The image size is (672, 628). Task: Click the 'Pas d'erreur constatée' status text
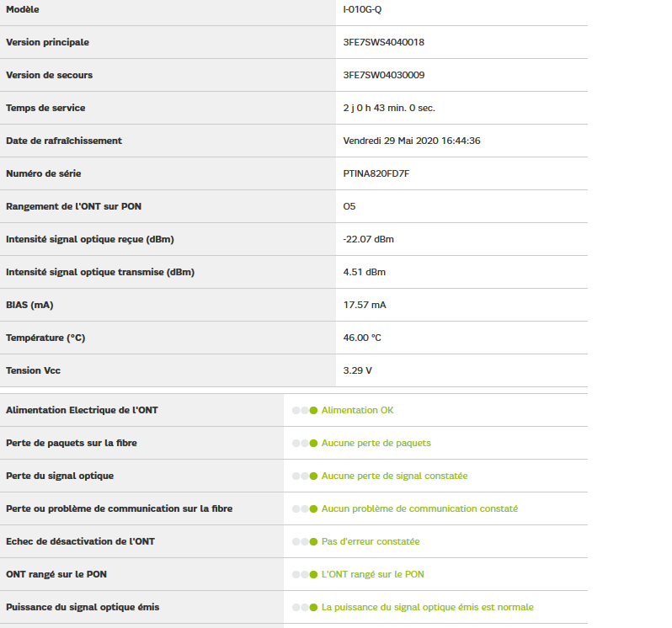371,541
